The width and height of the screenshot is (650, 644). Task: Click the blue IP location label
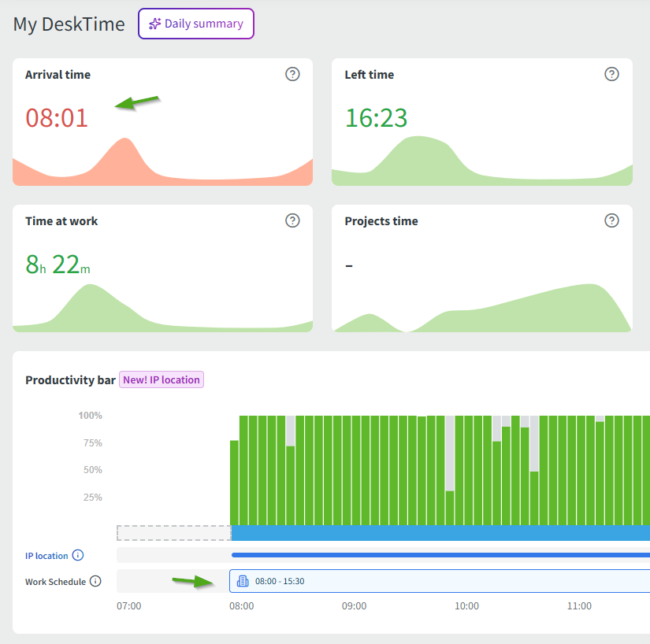46,556
